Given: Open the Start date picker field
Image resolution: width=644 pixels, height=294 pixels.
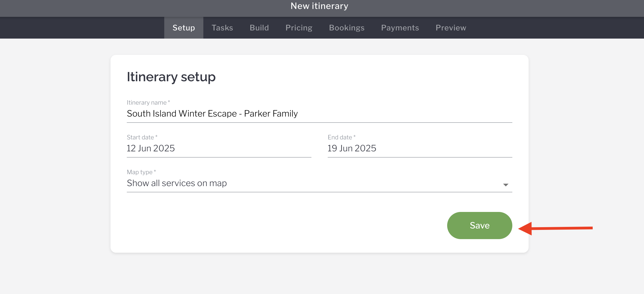Looking at the screenshot, I should 219,148.
